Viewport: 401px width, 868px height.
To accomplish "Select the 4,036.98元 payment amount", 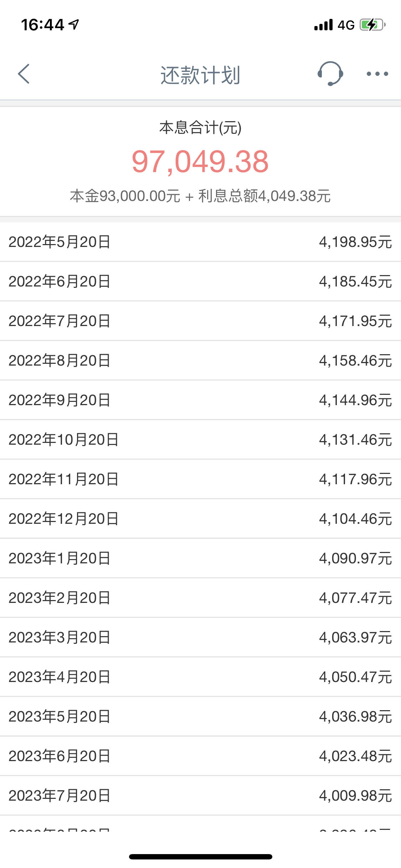I will 355,717.
